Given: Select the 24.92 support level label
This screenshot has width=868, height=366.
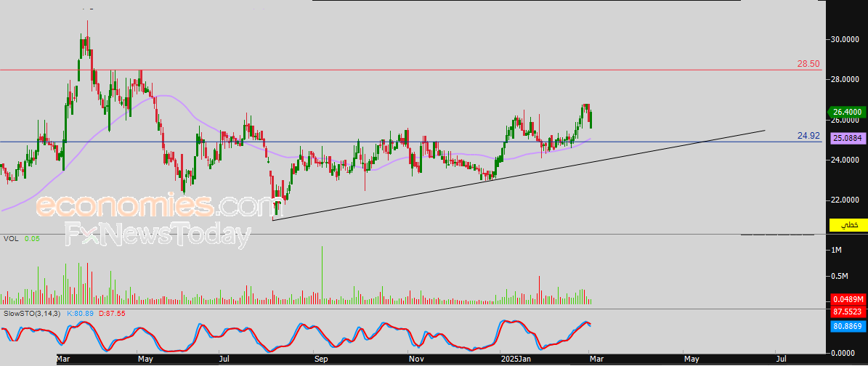Looking at the screenshot, I should (808, 135).
